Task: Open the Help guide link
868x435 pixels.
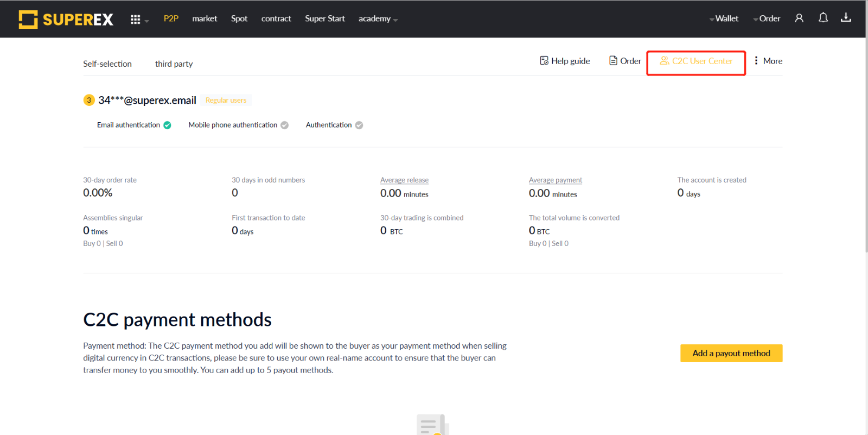Action: pos(565,61)
